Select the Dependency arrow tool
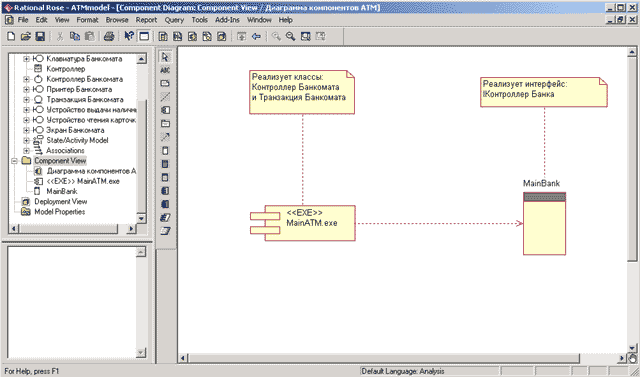The height and width of the screenshot is (377, 640). point(165,137)
